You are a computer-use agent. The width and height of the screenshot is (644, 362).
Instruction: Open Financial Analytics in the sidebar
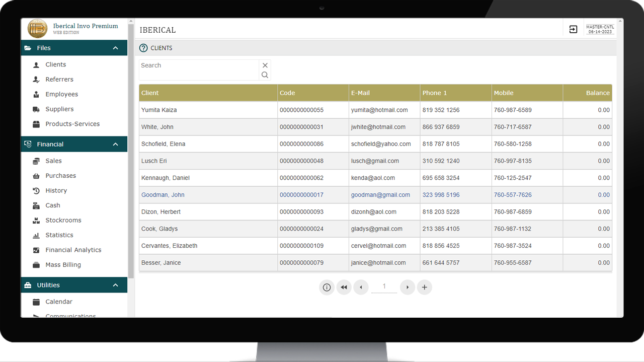click(x=73, y=250)
